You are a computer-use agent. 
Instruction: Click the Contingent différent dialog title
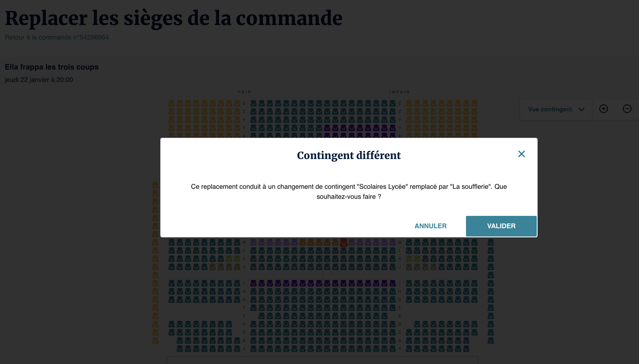pyautogui.click(x=349, y=155)
